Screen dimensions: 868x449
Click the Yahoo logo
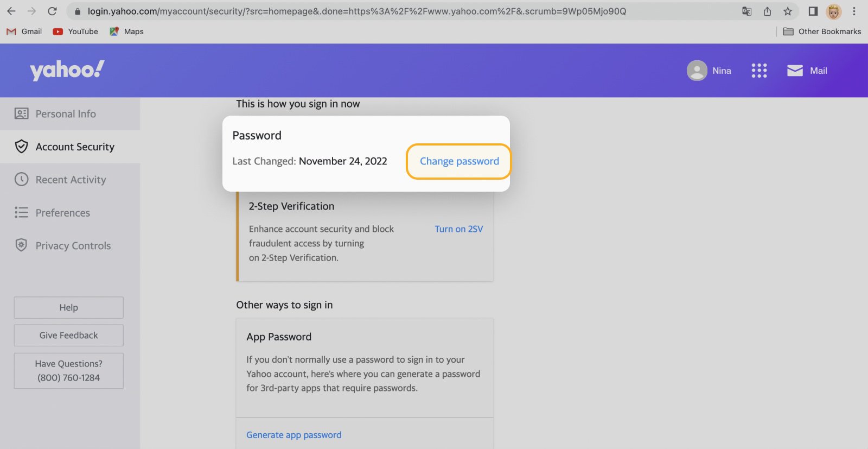[65, 69]
